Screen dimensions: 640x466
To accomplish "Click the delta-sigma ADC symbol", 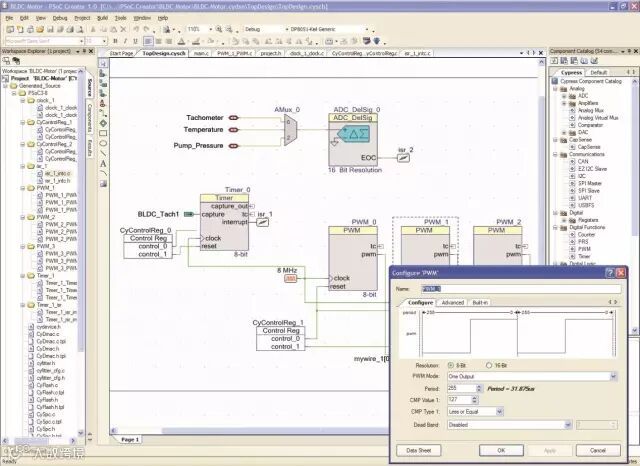I will coord(353,134).
